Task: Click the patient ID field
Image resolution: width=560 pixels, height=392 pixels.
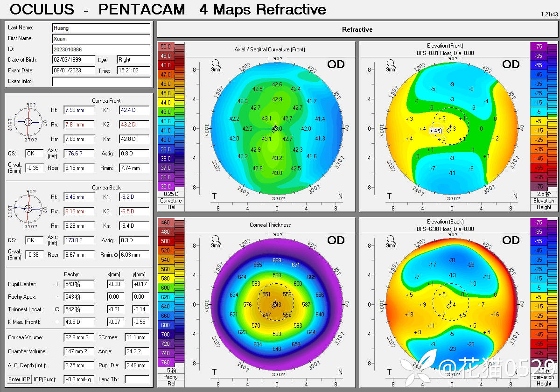Action: click(101, 49)
